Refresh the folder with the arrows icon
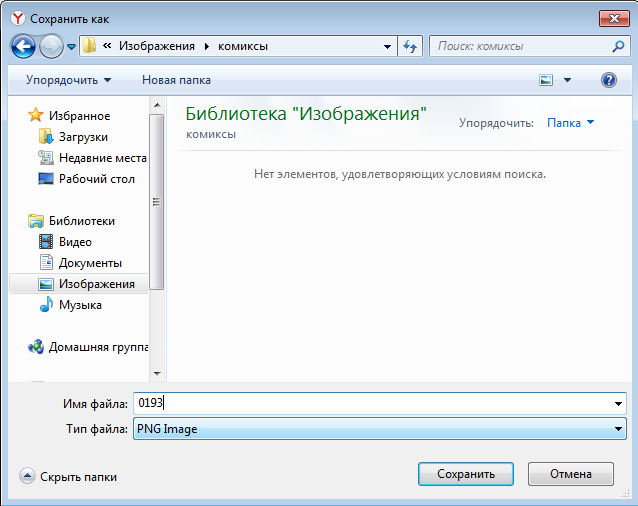The width and height of the screenshot is (638, 506). 410,46
